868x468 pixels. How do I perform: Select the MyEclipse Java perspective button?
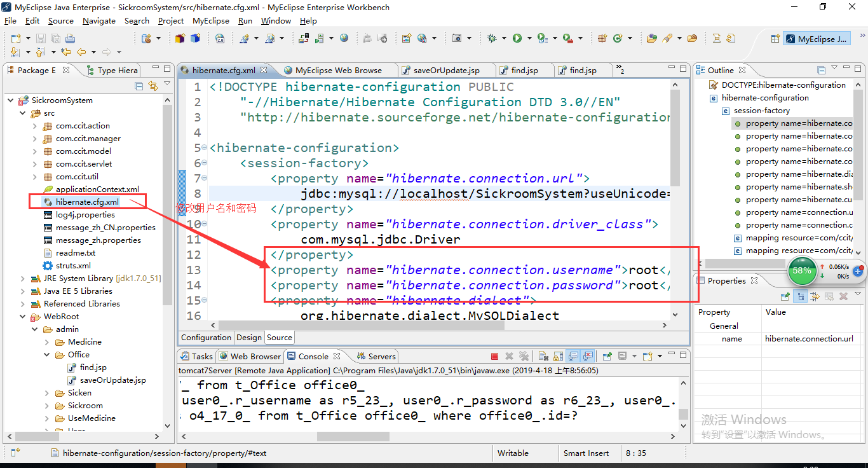click(x=817, y=39)
